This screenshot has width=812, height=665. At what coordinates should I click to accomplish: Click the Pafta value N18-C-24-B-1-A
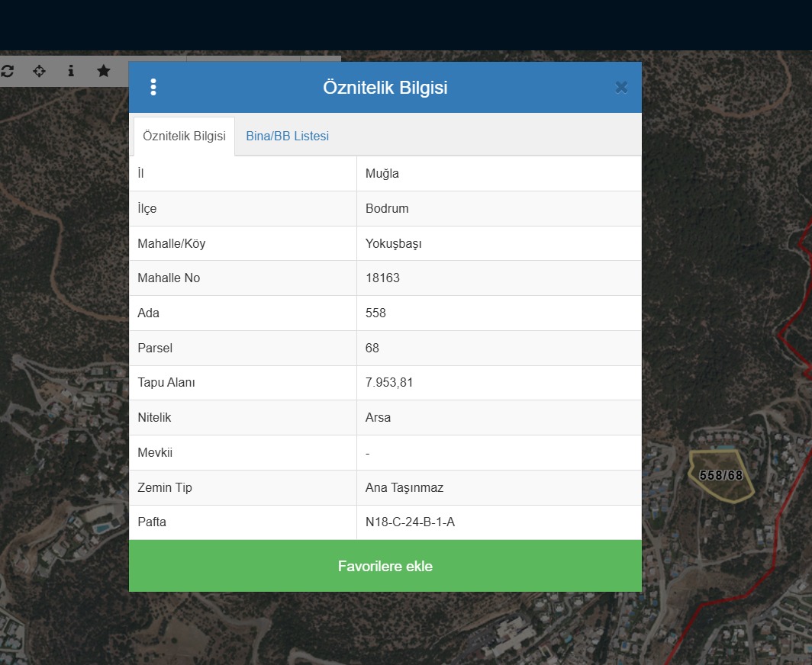[x=410, y=522]
